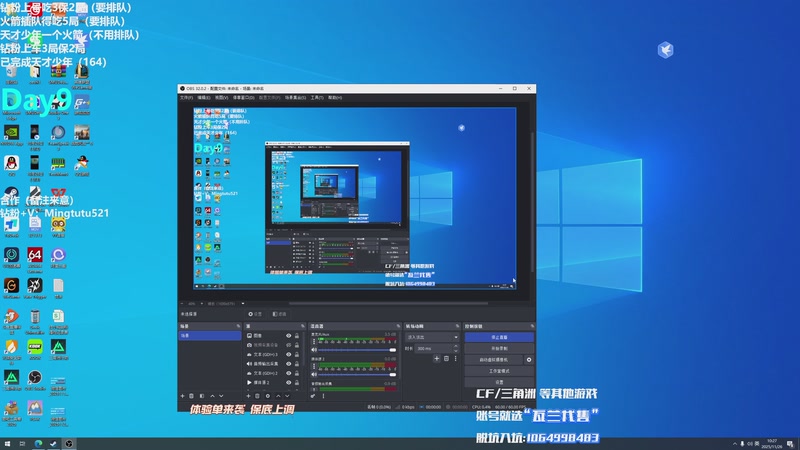
Task: Open NVIDIA App desktop shortcut
Action: (x=11, y=136)
